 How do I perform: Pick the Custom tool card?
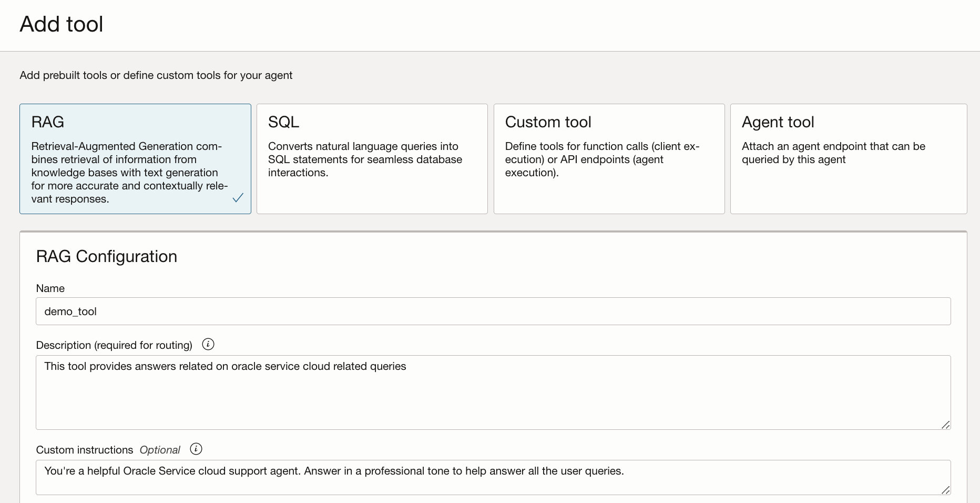pos(609,158)
